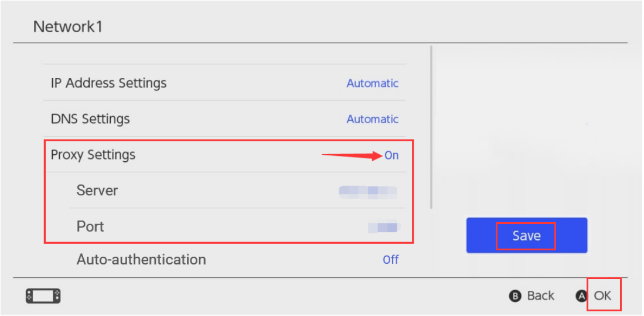The height and width of the screenshot is (316, 644).
Task: Toggle Auto-authentication Off value
Action: point(391,260)
